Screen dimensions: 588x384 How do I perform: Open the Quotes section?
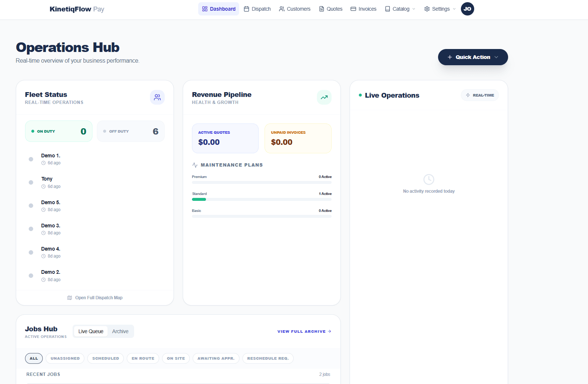(330, 9)
